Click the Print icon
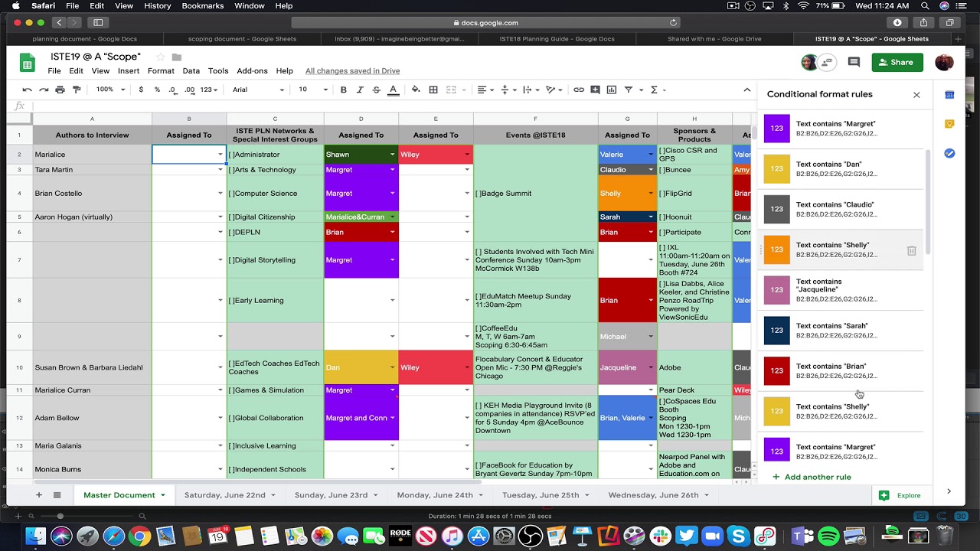980x551 pixels. [x=60, y=90]
